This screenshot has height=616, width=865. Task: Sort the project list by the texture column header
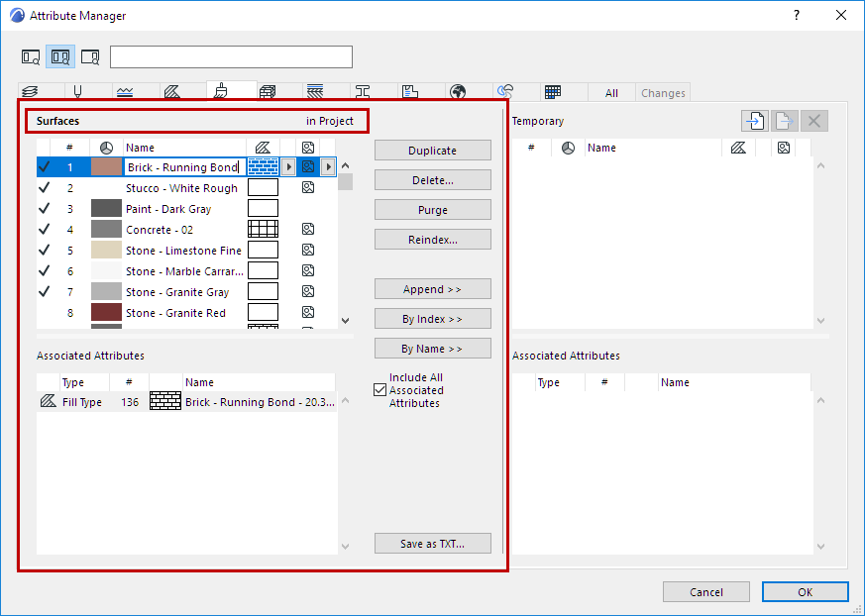coord(308,148)
